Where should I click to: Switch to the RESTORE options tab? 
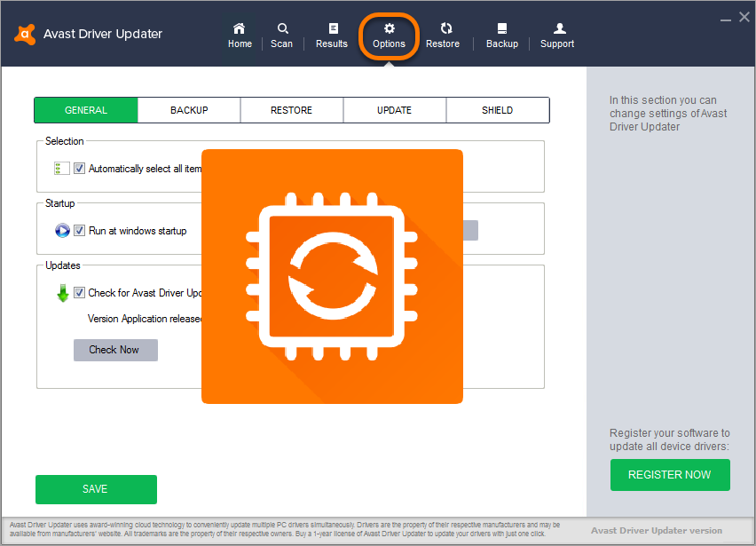coord(292,110)
